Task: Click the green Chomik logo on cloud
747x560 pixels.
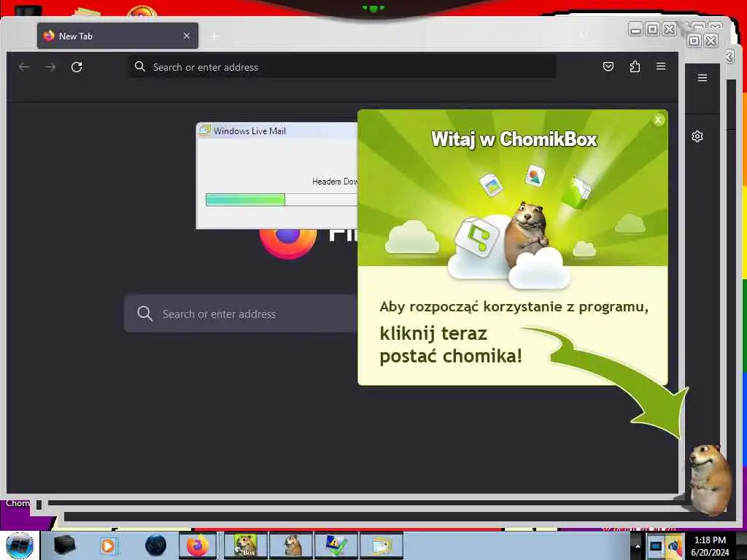Action: point(477,236)
